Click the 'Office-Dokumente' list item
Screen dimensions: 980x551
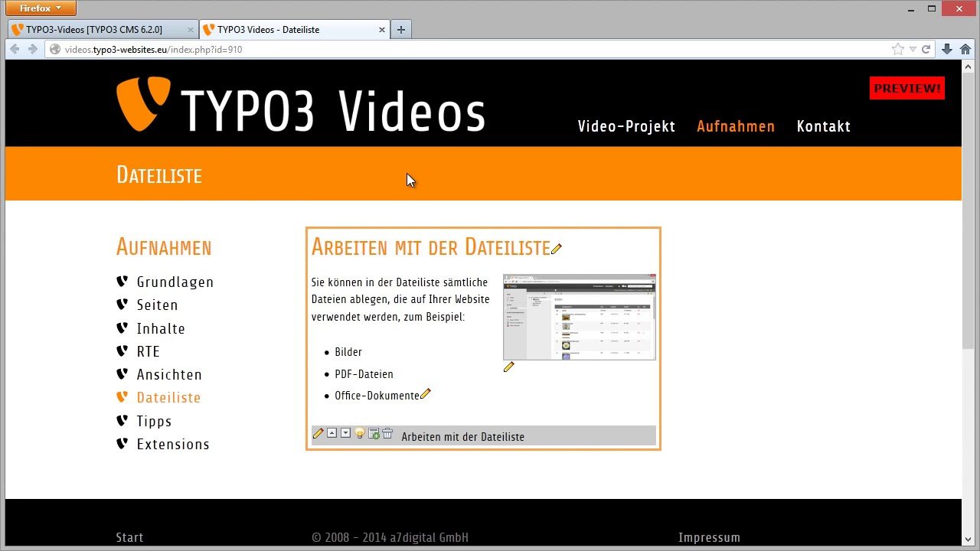377,396
